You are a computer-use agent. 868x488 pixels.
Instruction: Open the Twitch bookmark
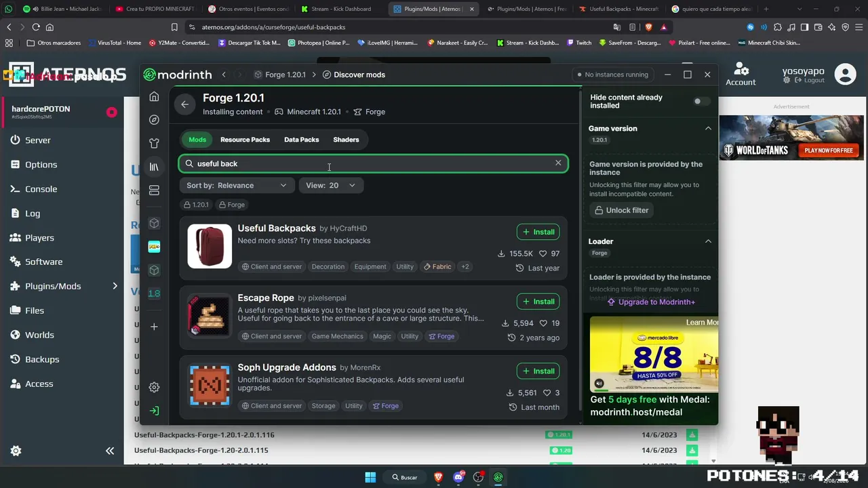click(578, 43)
